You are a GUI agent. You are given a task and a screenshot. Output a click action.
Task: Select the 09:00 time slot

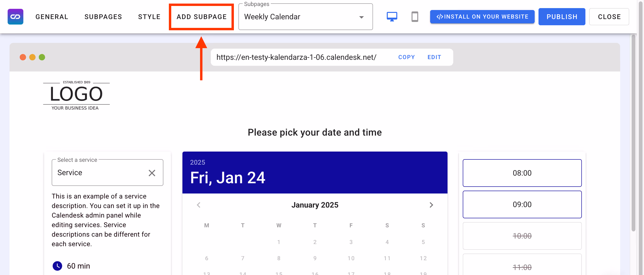[x=522, y=204]
